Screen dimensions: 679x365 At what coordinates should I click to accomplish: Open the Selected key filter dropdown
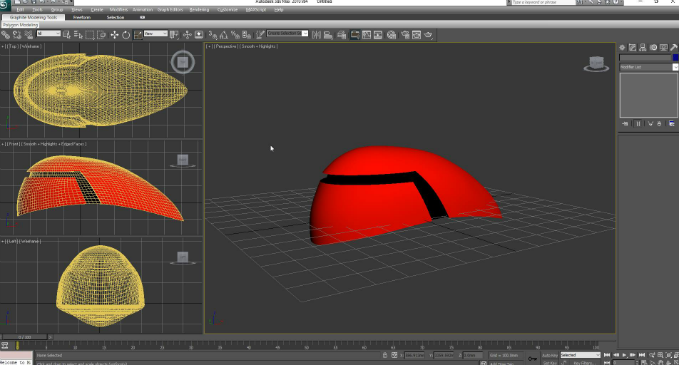580,355
